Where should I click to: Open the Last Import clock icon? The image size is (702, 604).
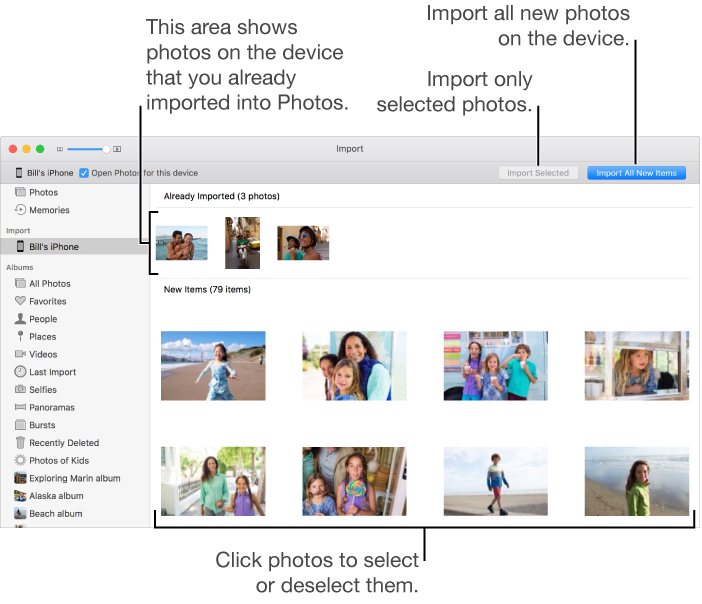20,372
